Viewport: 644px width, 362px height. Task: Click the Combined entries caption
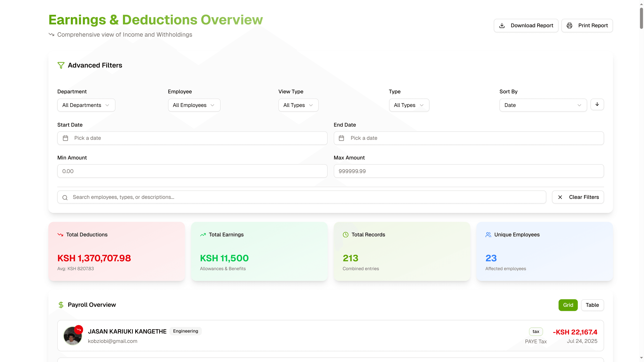pyautogui.click(x=361, y=269)
